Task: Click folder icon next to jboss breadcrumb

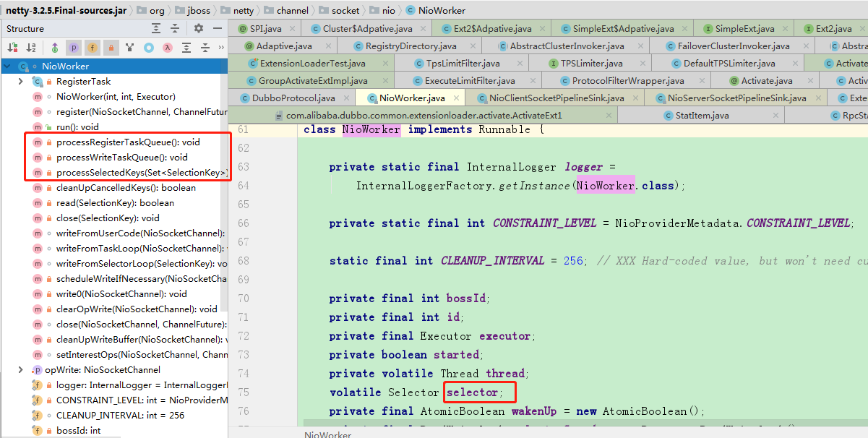Action: pos(179,11)
